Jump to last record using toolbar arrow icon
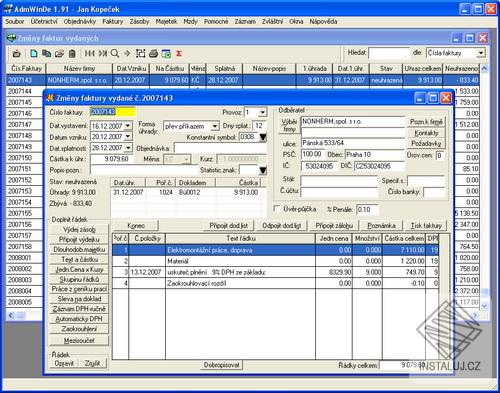The width and height of the screenshot is (500, 393). [x=103, y=53]
